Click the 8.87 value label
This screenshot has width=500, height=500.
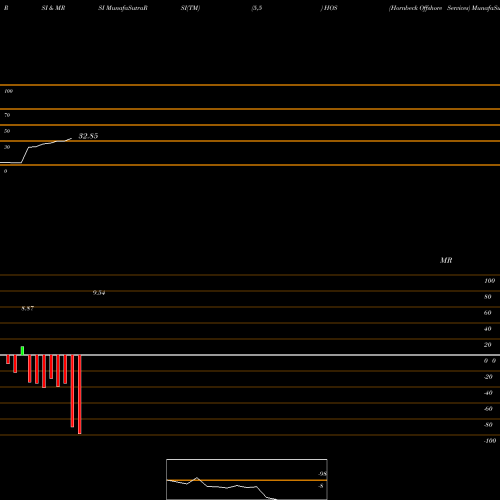coord(27,309)
